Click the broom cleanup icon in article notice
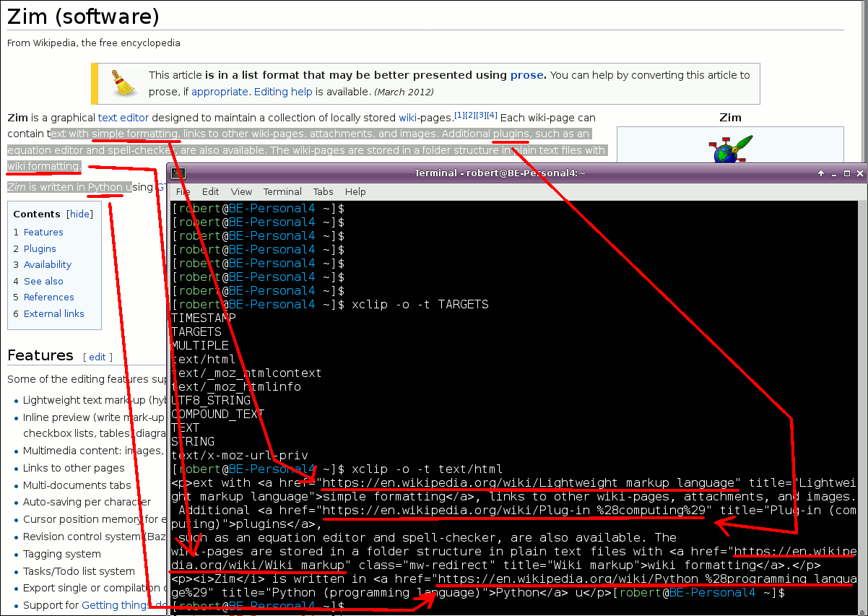 124,83
